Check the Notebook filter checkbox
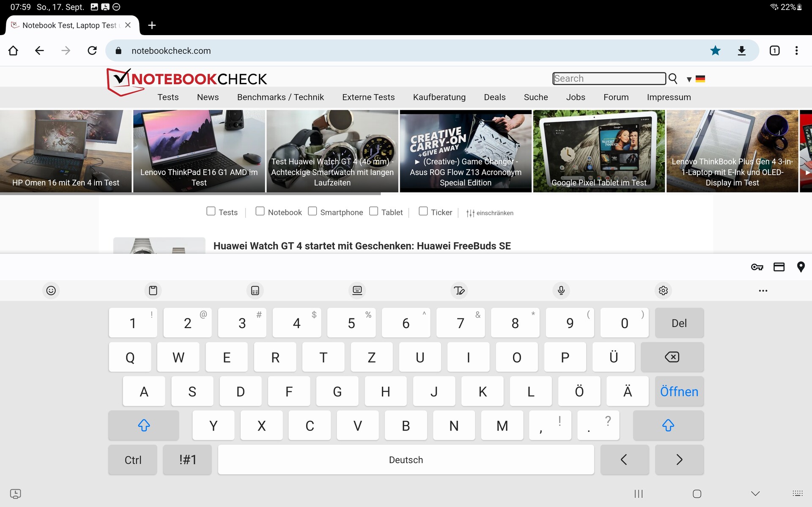The width and height of the screenshot is (812, 507). coord(260,211)
